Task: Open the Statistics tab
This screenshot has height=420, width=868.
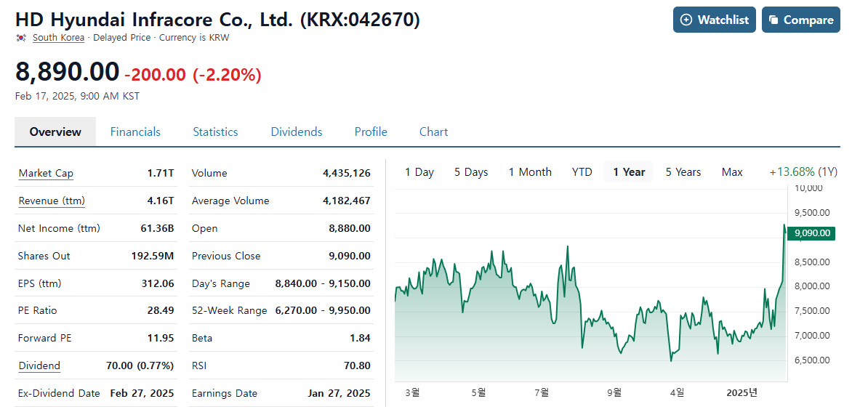Action: click(x=215, y=132)
